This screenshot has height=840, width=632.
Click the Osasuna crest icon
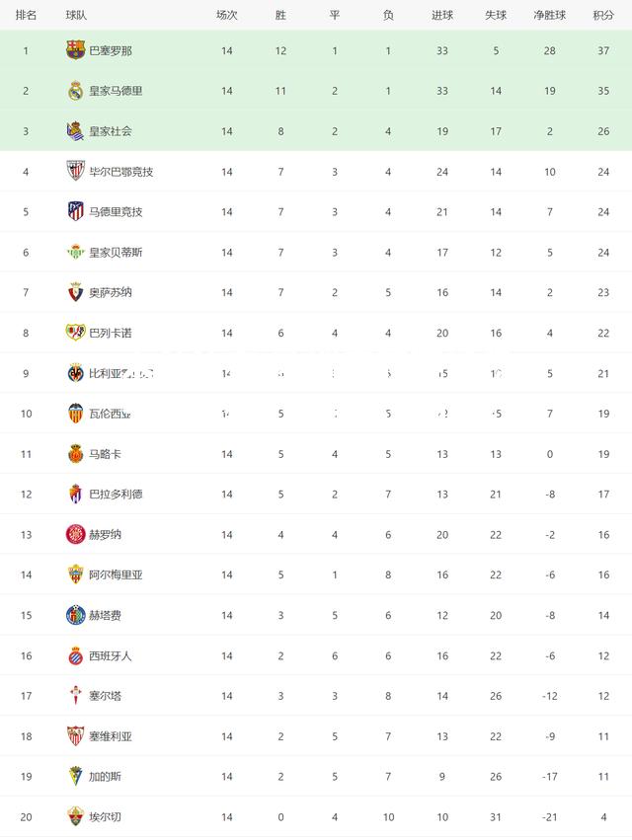tap(76, 292)
